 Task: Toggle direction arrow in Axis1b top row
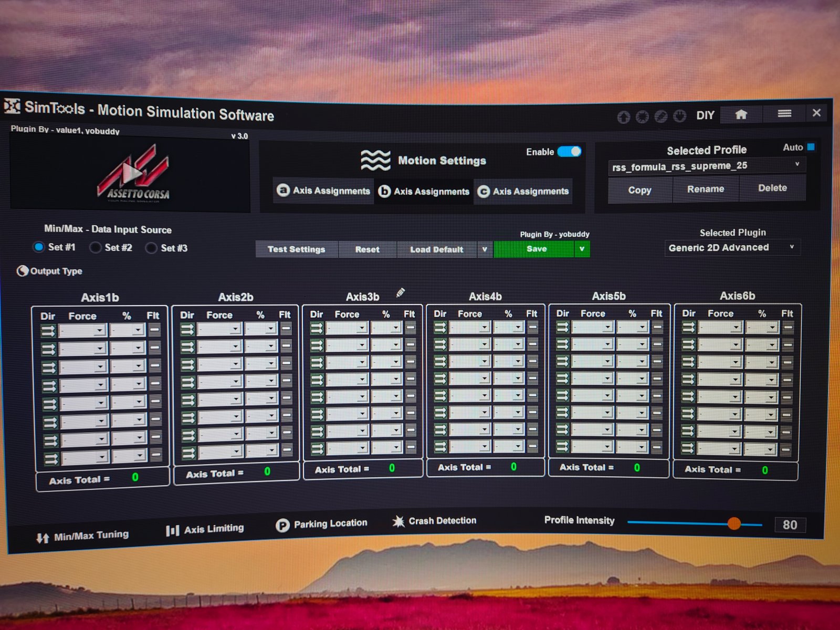click(48, 331)
